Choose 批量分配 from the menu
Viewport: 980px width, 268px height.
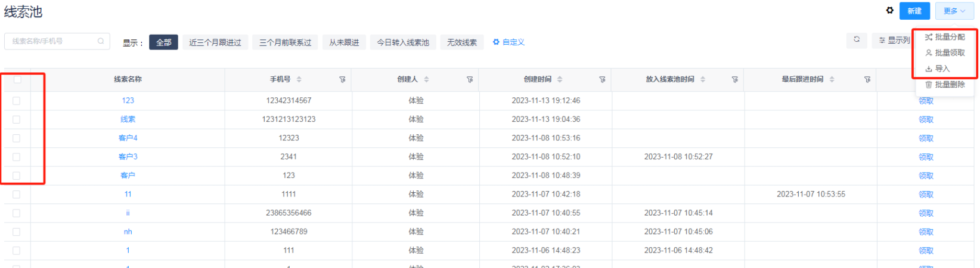[945, 37]
